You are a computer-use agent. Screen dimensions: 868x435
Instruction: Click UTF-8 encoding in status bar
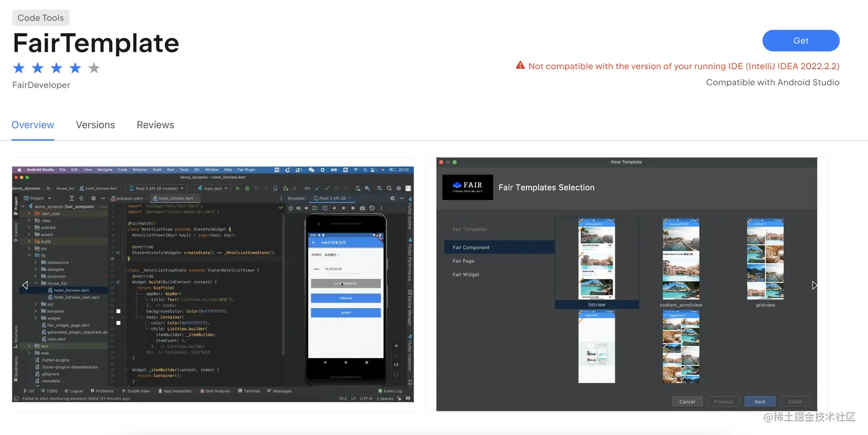[x=366, y=398]
